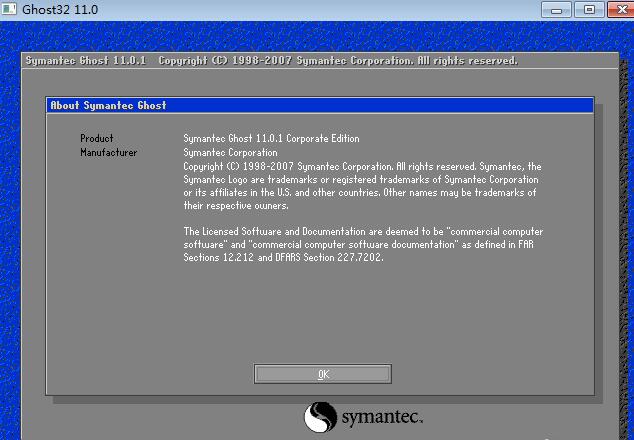Click "Symantec Ghost 11.0.1 Corporate Edition" text
The image size is (634, 440).
tap(271, 138)
